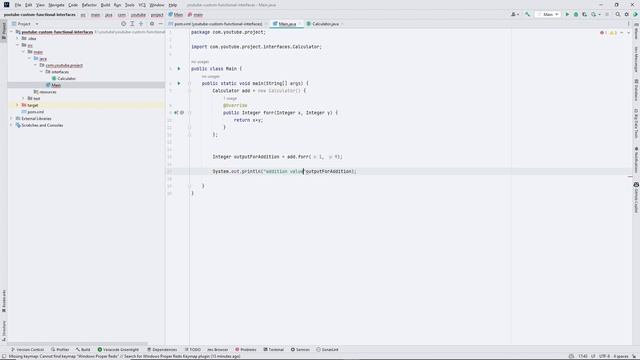This screenshot has height=360, width=640.
Task: Click the Main class breadcrumb in navigation bar
Action: 176,14
